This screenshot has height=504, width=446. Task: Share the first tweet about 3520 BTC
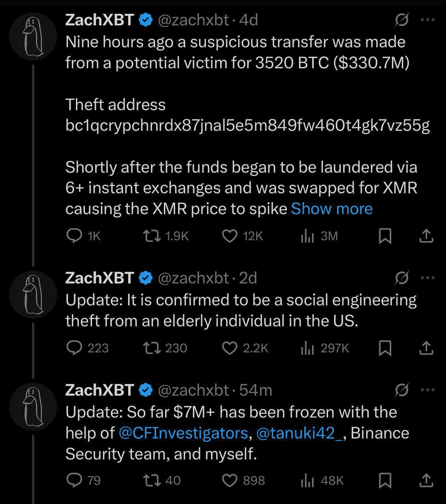tap(426, 236)
